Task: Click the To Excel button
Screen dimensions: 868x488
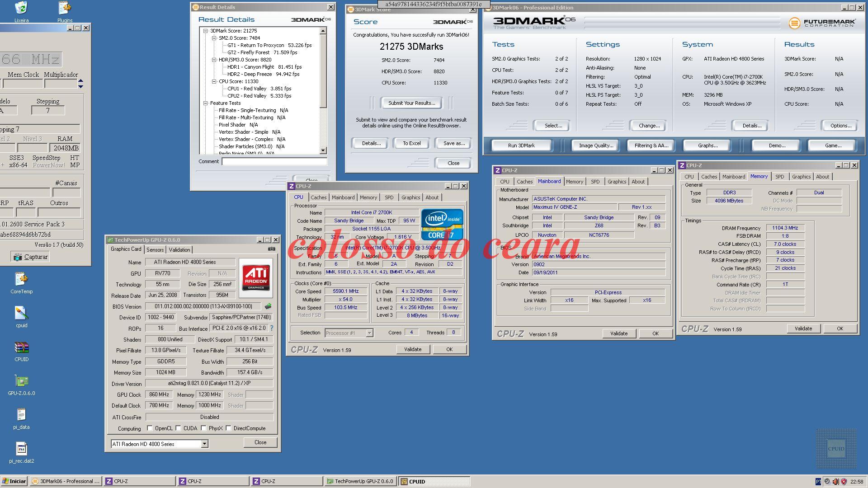Action: 411,143
